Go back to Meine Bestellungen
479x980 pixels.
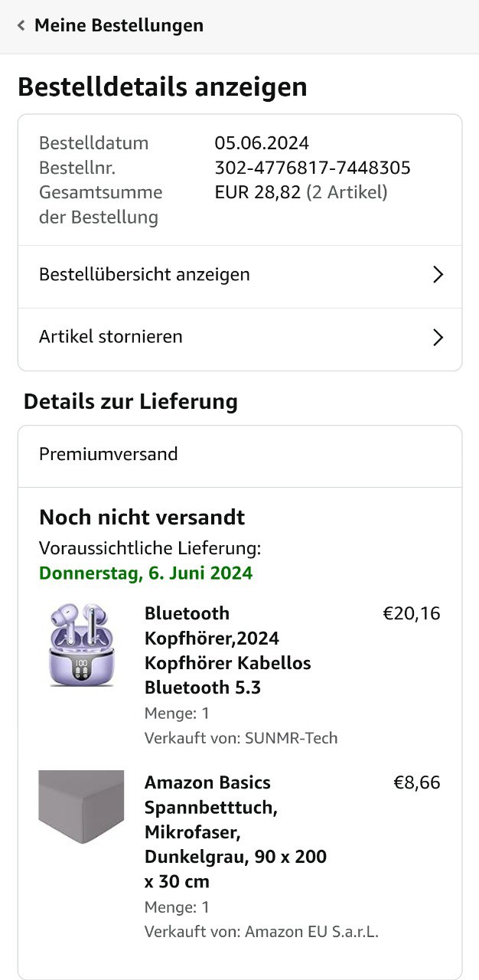pos(119,25)
